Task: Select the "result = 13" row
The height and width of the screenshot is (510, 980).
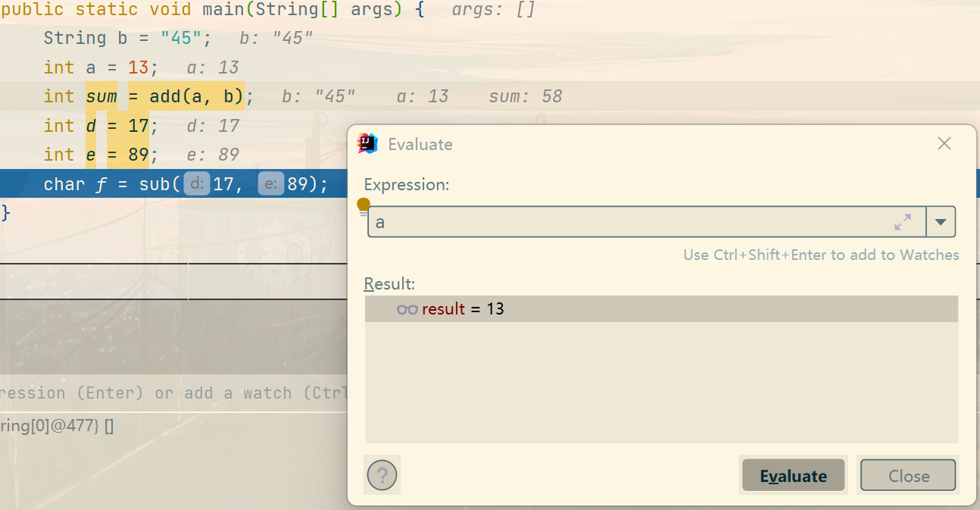Action: (660, 309)
